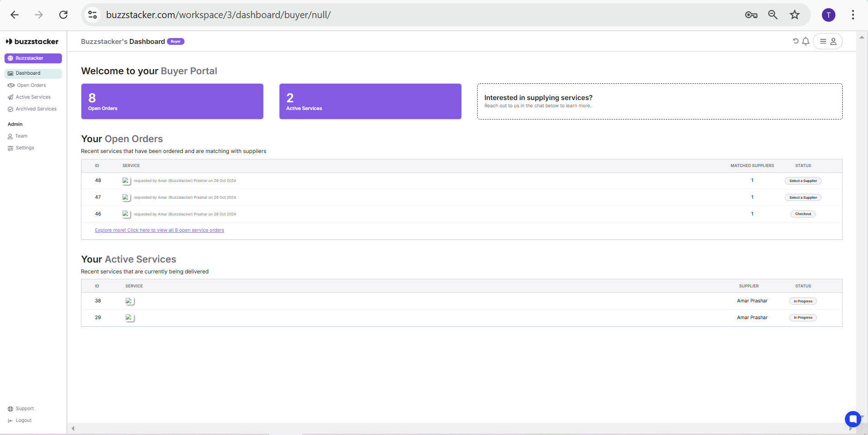Click supplier Amar Prashar for service 38

click(752, 301)
